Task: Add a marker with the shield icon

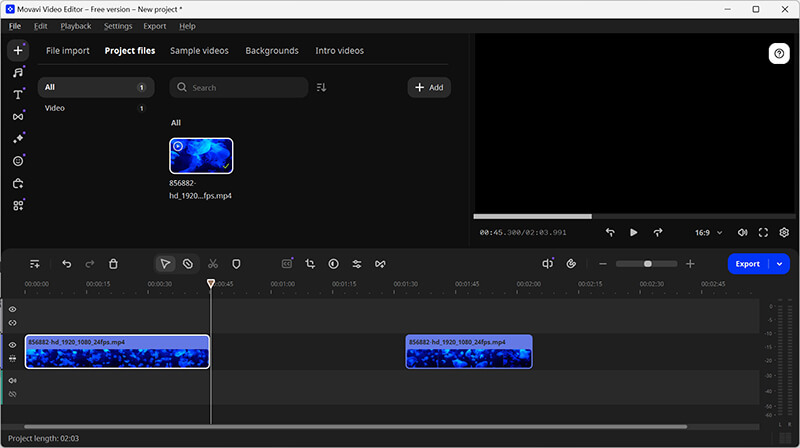Action: tap(236, 264)
